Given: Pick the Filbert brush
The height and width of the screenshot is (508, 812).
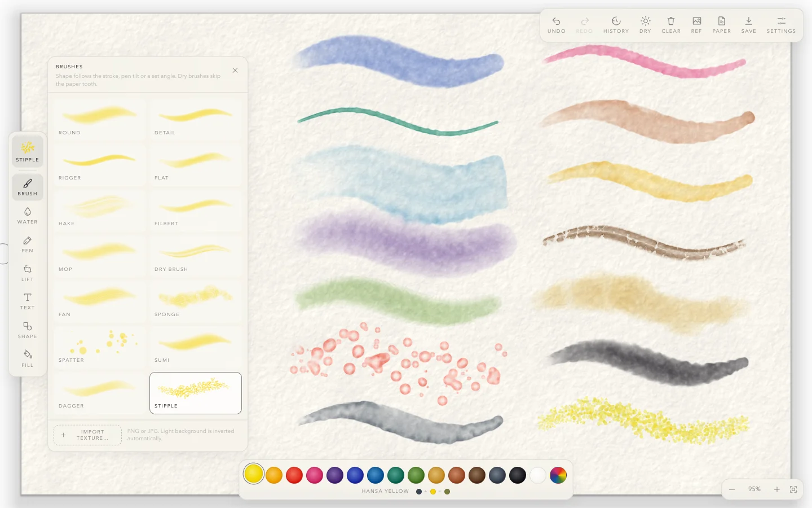Looking at the screenshot, I should (x=196, y=210).
